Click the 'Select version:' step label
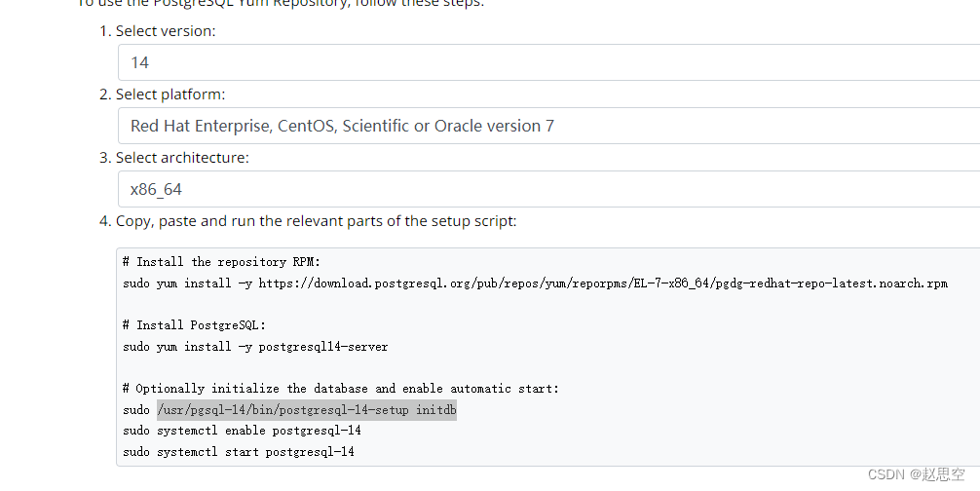The image size is (980, 491). (166, 31)
